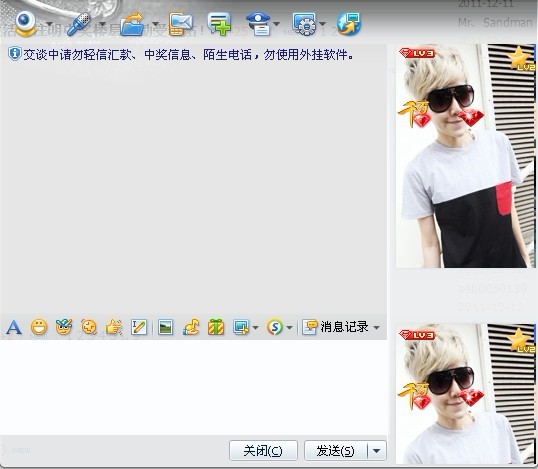The height and width of the screenshot is (469, 538).
Task: Open the handwriting input pencil icon
Action: pos(139,327)
